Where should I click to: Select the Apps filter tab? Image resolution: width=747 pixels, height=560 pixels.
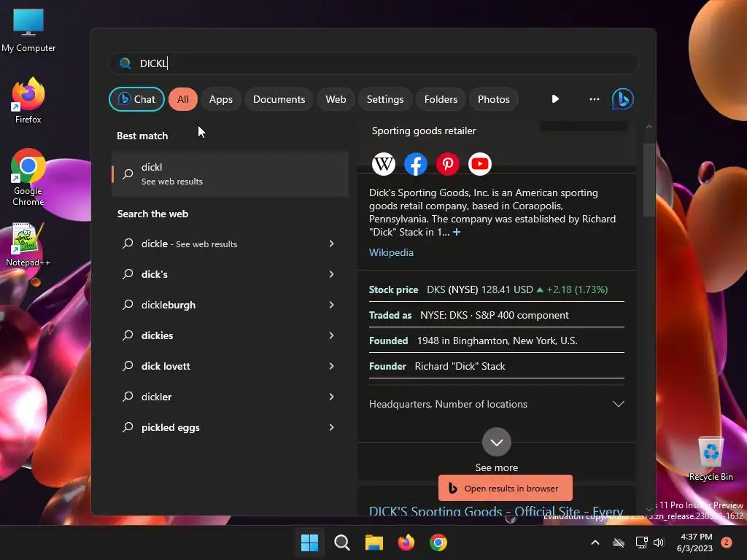[221, 99]
